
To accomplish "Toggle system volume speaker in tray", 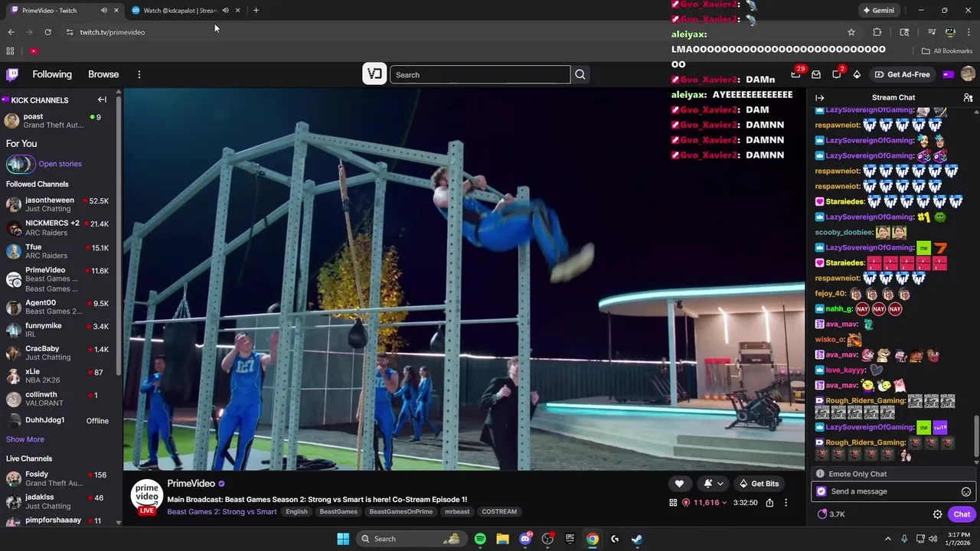I will click(x=933, y=539).
